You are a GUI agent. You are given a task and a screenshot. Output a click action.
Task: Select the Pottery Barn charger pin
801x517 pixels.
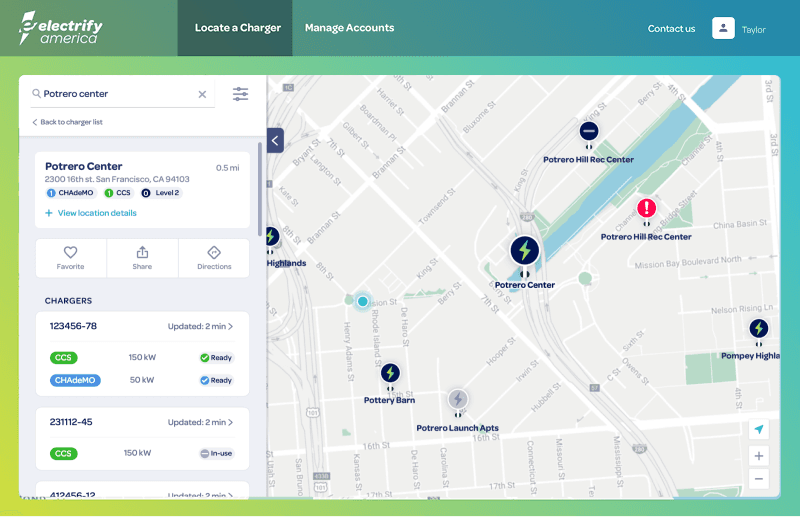tap(390, 373)
